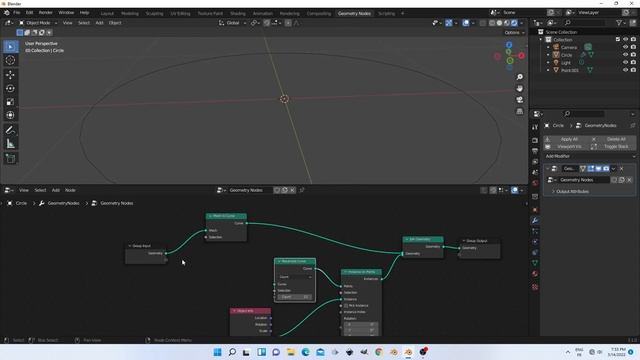Open the Render properties tab icon
The width and height of the screenshot is (640, 360).
coord(535,140)
